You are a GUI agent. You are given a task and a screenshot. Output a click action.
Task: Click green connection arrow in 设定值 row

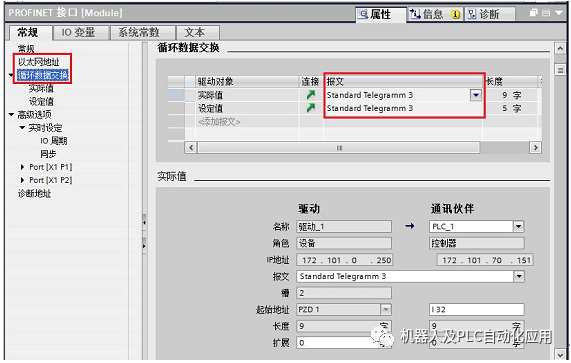click(x=311, y=108)
